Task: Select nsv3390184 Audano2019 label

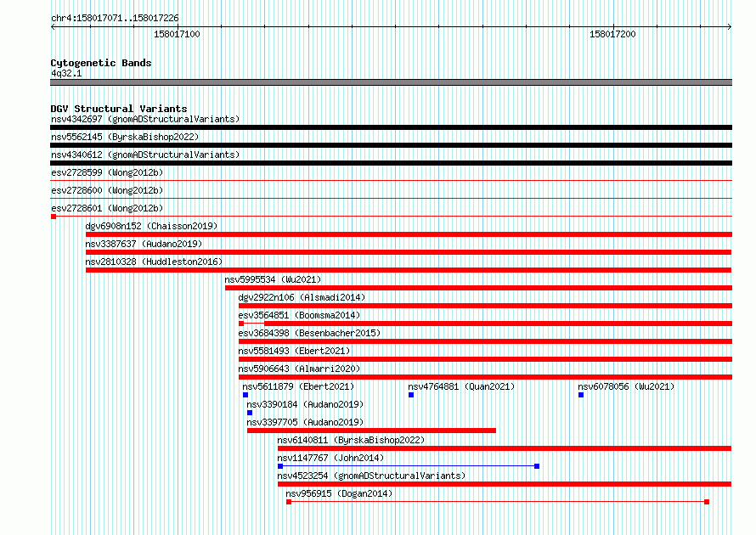Action: [305, 404]
